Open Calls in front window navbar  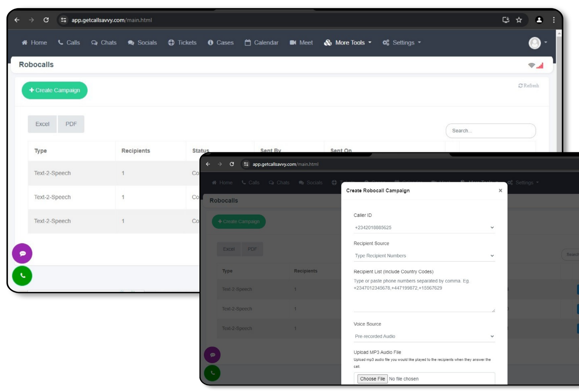[251, 182]
